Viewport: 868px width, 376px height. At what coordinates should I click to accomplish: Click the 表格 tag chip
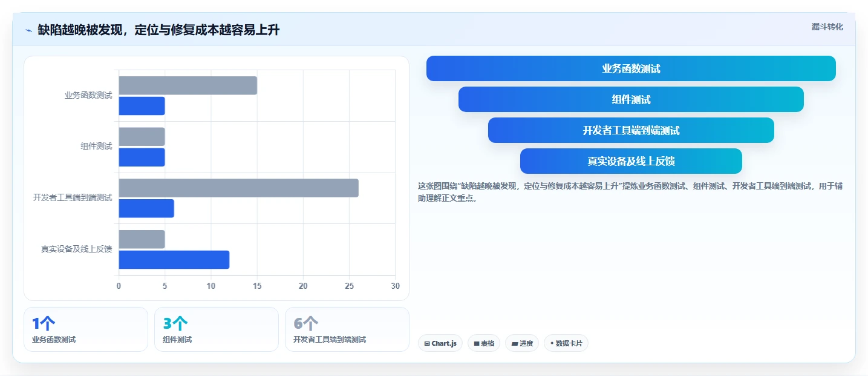click(484, 343)
